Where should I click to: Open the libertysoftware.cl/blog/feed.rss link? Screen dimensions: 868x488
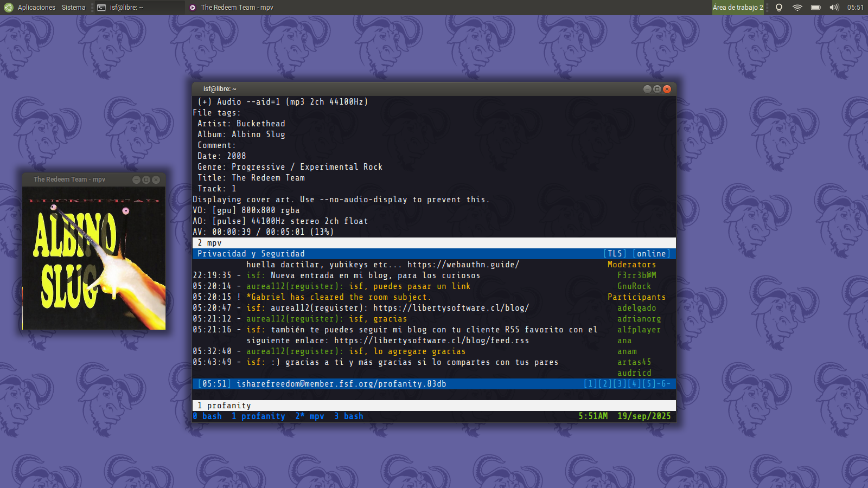pyautogui.click(x=431, y=341)
